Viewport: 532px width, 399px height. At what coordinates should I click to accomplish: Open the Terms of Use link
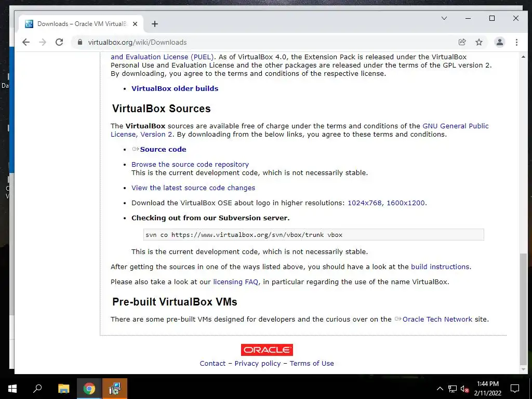point(312,363)
